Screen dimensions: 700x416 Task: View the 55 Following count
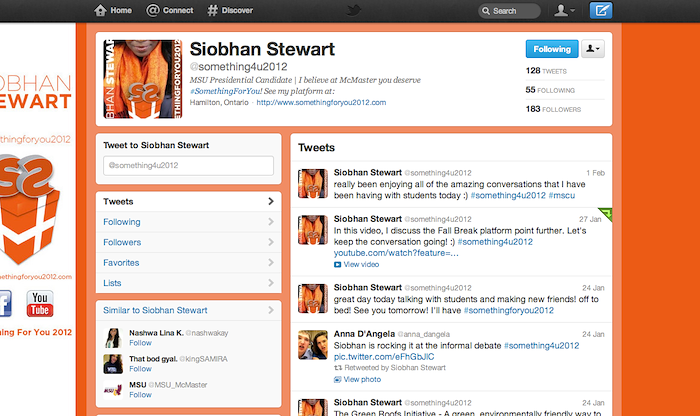(x=550, y=90)
